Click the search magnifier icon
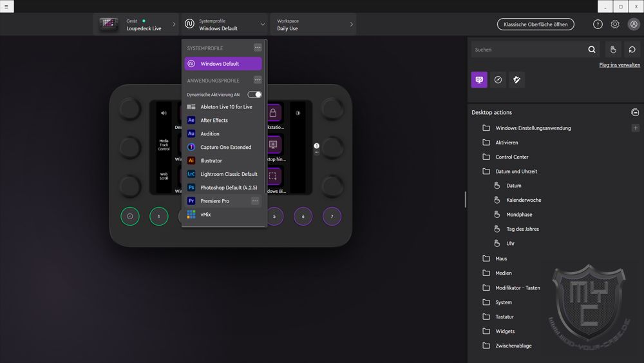The height and width of the screenshot is (363, 644). 591,50
